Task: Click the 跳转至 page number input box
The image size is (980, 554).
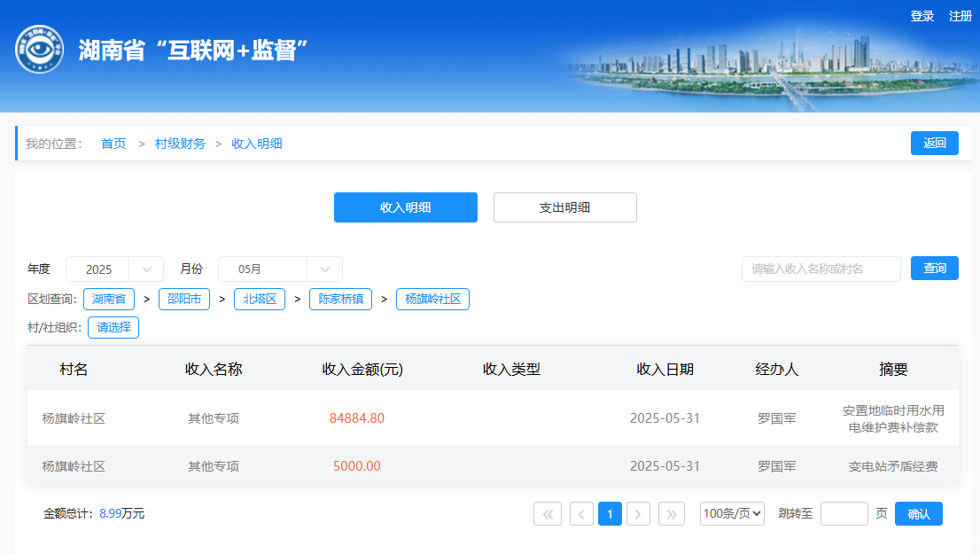Action: tap(844, 514)
